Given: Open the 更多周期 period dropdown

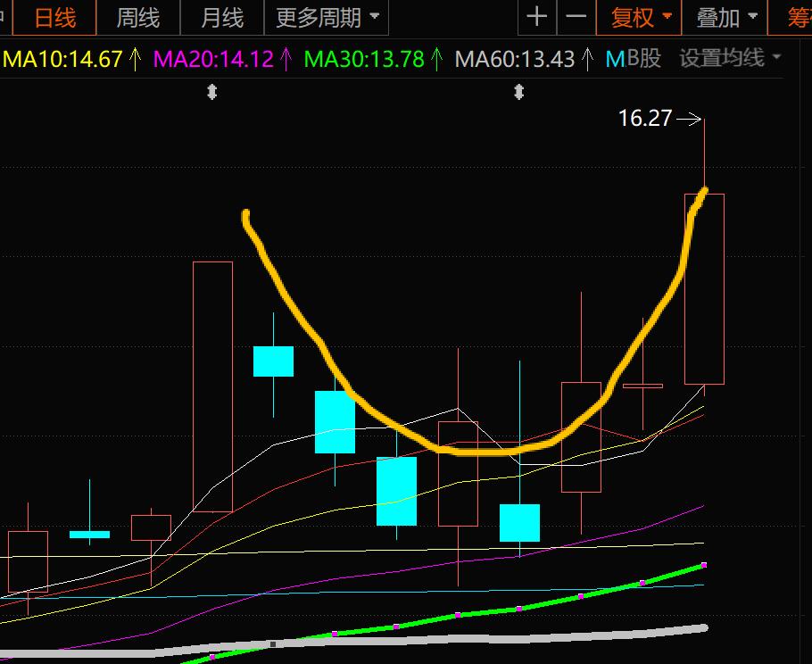Looking at the screenshot, I should [327, 18].
